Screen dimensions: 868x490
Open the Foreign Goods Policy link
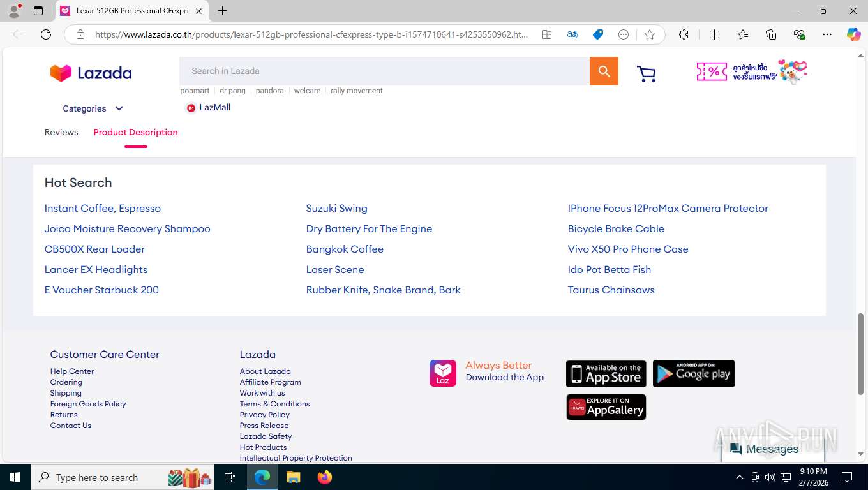pos(88,404)
